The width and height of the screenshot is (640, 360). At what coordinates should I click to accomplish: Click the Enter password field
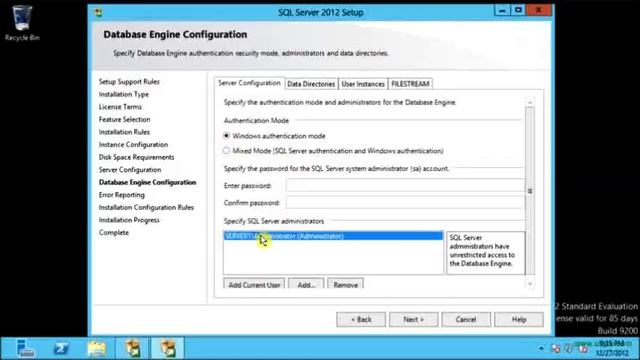pos(404,185)
